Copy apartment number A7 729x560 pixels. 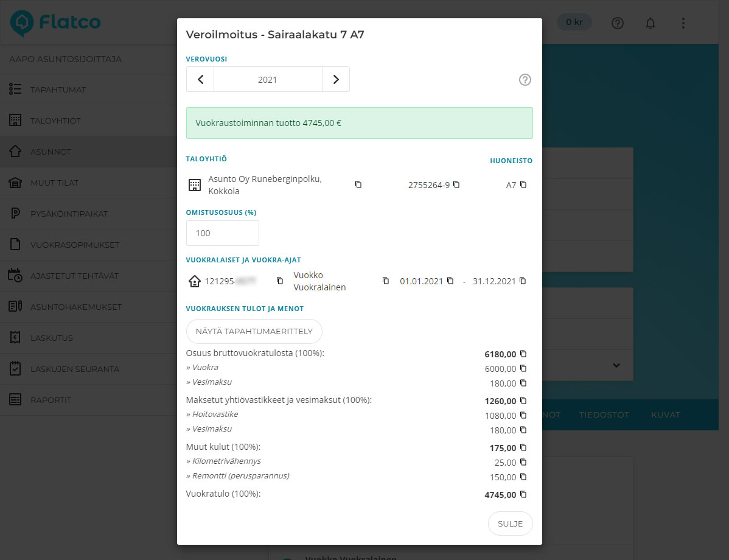523,184
